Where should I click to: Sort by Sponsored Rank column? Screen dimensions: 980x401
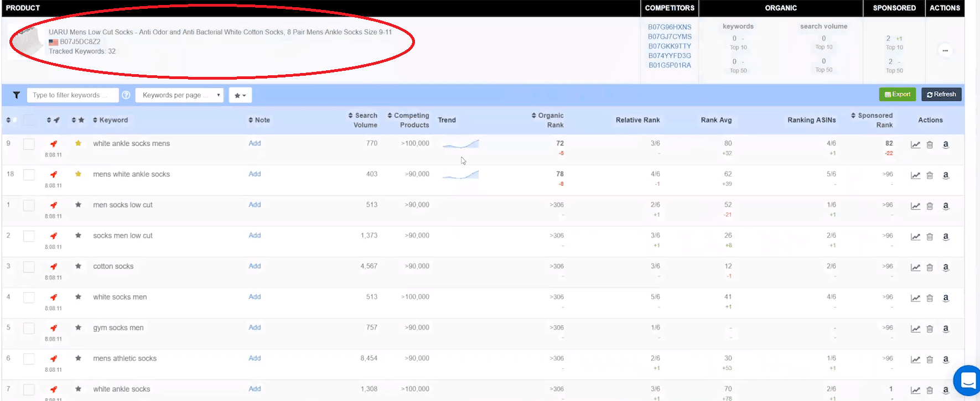click(872, 120)
